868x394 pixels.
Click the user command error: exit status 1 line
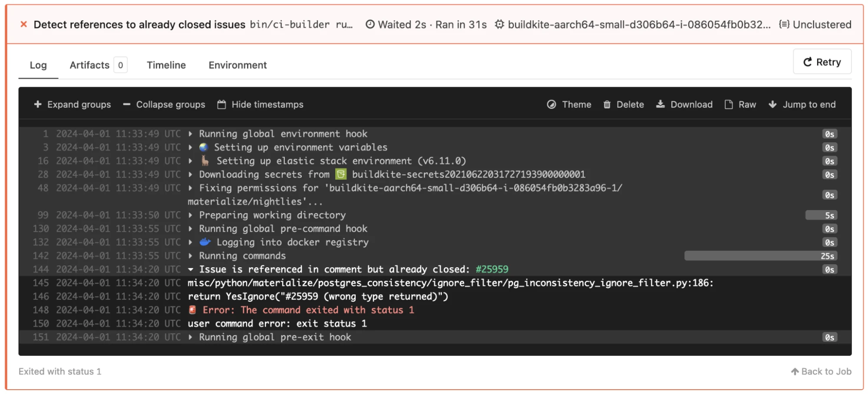277,323
